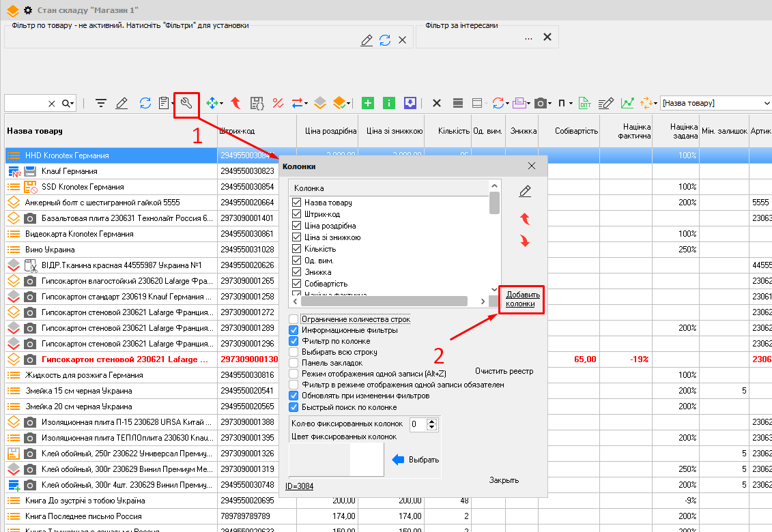772x532 pixels.
Task: Click the green plus add icon
Action: (368, 103)
